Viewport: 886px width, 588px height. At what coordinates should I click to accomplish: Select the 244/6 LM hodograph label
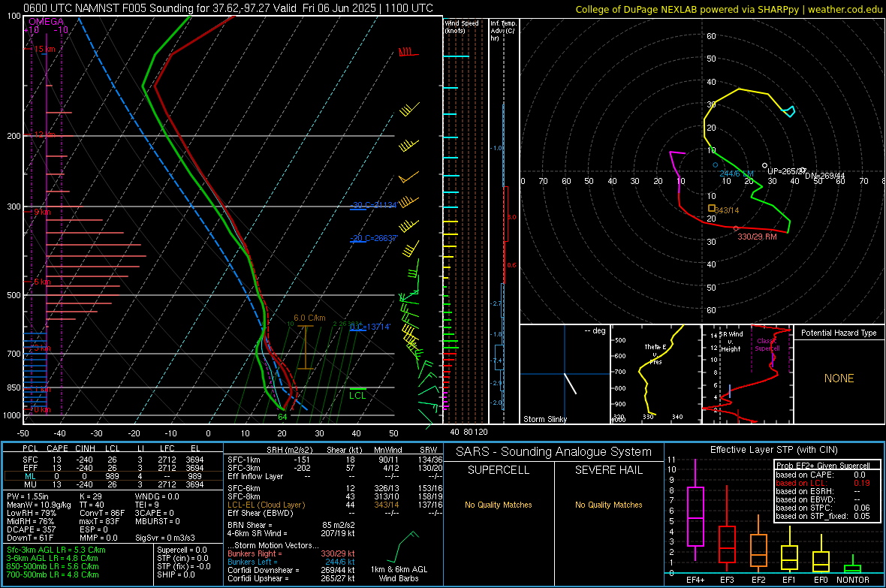(x=737, y=173)
